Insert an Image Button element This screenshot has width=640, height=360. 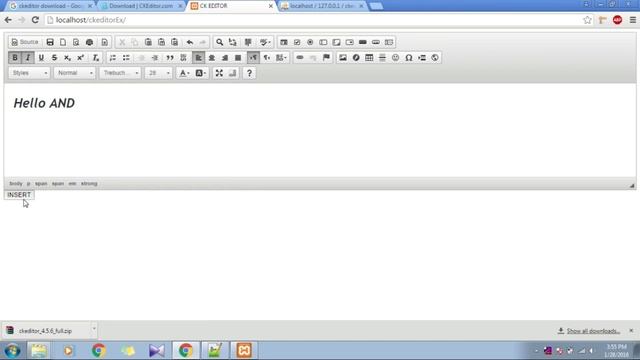tap(376, 42)
